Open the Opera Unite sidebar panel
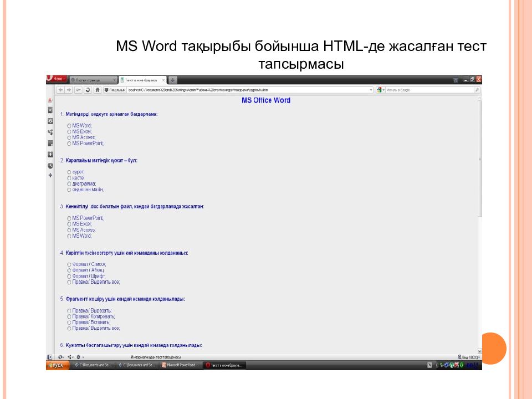This screenshot has width=532, height=399. (x=50, y=100)
